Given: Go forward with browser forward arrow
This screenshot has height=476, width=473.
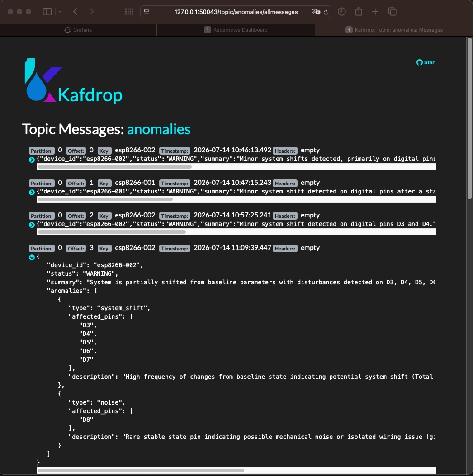Looking at the screenshot, I should [x=91, y=12].
